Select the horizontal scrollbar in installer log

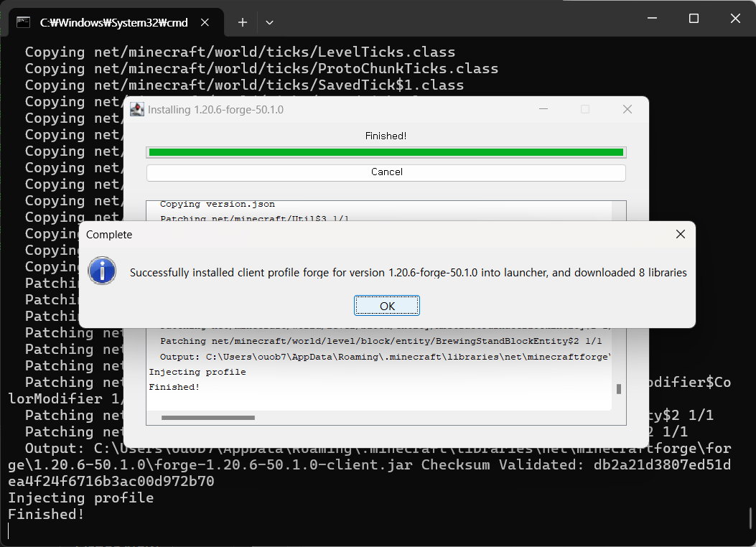(x=207, y=418)
